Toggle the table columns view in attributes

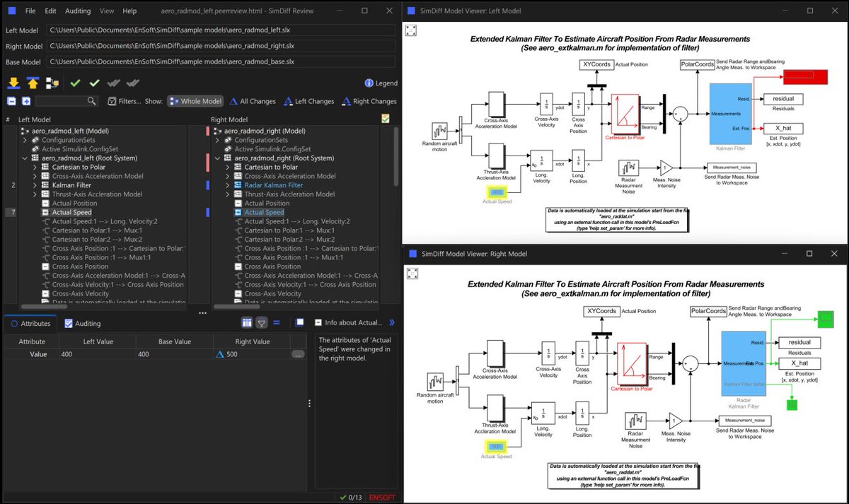pos(247,322)
